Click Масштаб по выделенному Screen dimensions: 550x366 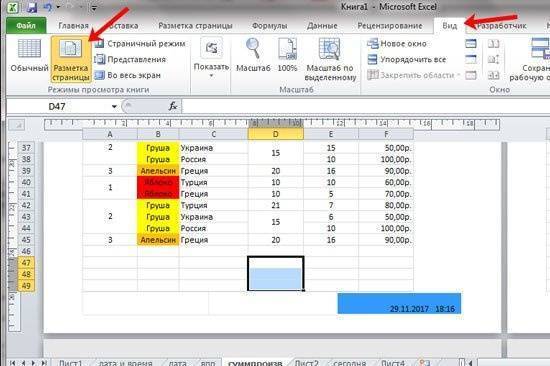click(x=330, y=60)
